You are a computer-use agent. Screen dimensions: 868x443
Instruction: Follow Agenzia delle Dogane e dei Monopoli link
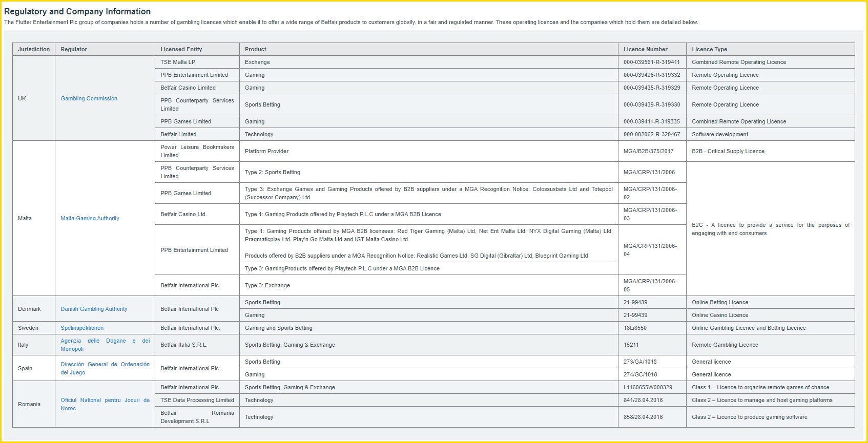click(105, 345)
